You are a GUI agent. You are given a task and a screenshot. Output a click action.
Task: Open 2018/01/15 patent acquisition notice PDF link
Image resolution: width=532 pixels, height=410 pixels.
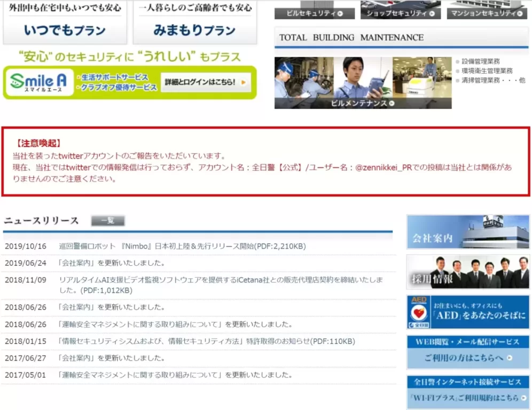click(x=206, y=341)
